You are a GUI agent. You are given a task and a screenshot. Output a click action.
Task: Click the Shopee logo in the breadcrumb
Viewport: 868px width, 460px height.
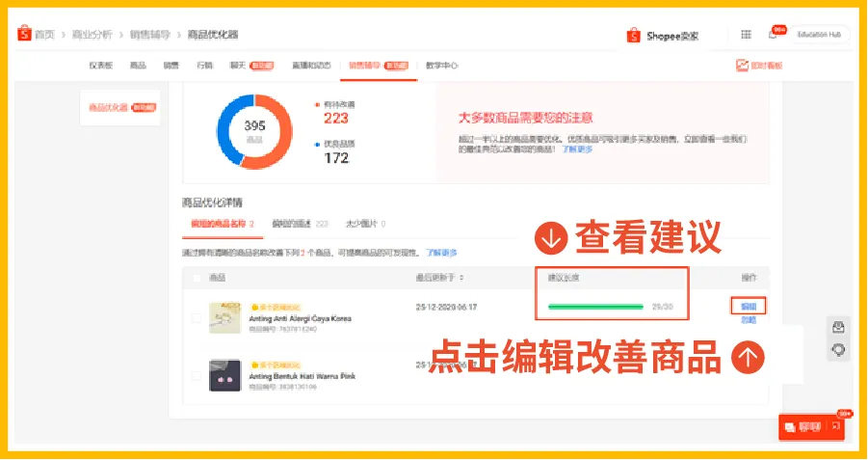click(24, 34)
